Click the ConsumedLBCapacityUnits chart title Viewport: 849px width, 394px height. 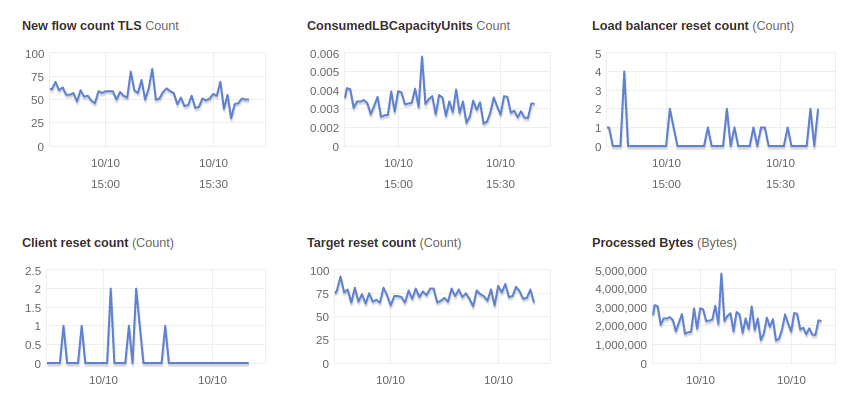pos(408,25)
